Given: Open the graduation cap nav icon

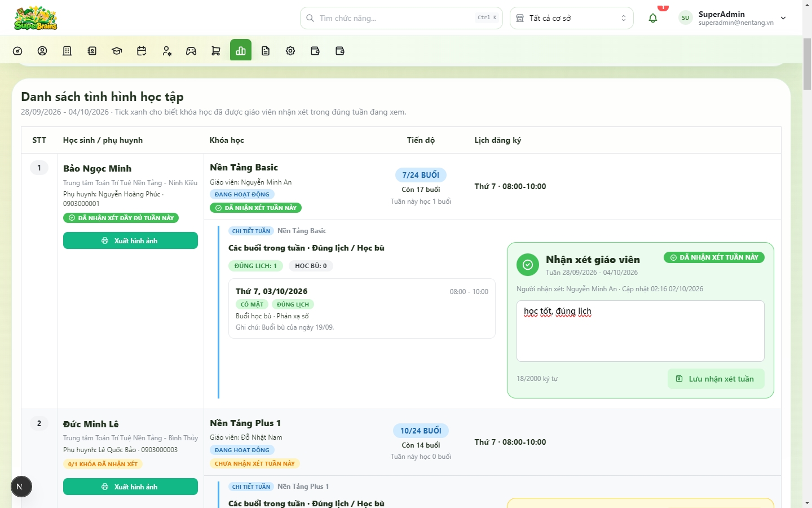Looking at the screenshot, I should point(117,51).
